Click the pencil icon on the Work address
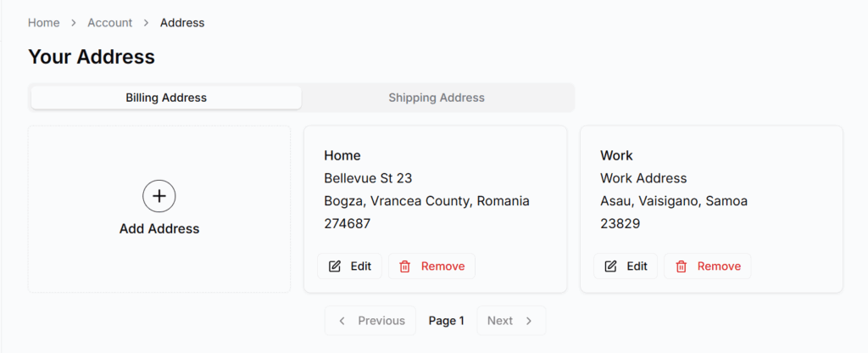868x353 pixels. (611, 266)
